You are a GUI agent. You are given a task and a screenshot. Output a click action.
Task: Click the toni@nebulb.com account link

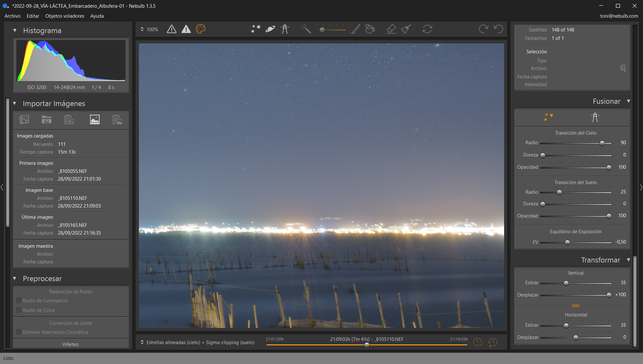click(619, 16)
